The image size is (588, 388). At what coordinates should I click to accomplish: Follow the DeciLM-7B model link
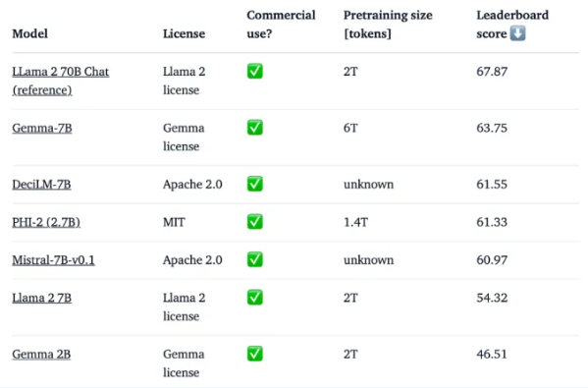(41, 185)
